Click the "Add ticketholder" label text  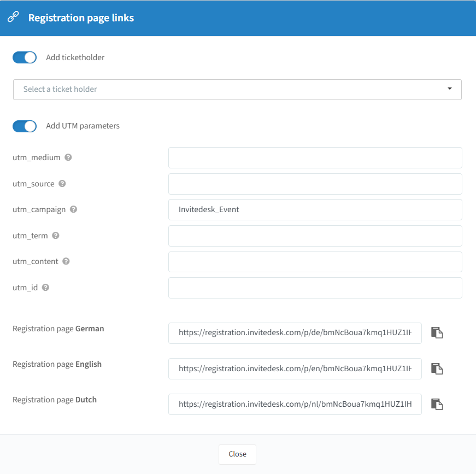click(75, 57)
